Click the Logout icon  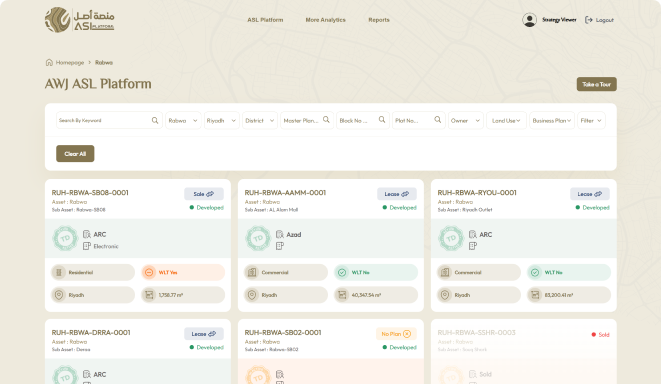pos(588,20)
